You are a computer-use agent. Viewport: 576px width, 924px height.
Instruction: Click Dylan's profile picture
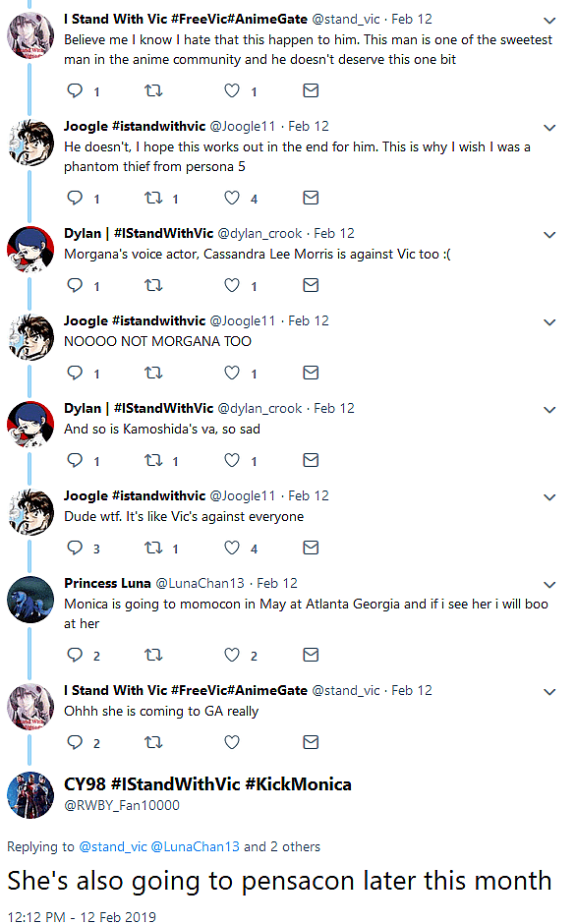[30, 249]
